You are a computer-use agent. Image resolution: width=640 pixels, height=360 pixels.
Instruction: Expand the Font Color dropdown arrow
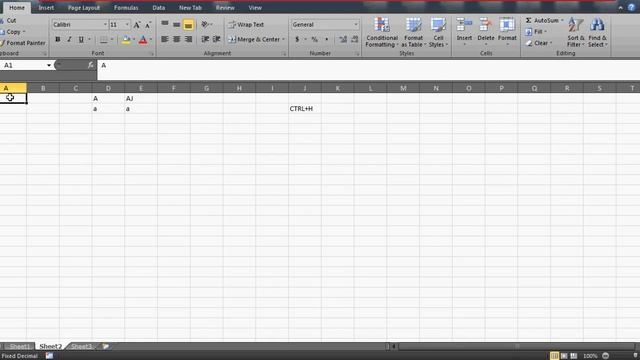[x=151, y=40]
